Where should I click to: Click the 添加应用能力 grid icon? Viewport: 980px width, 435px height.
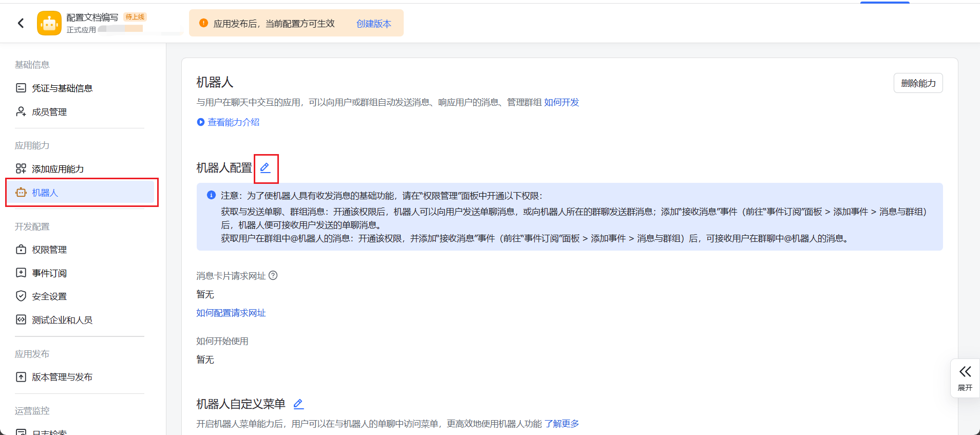click(21, 168)
